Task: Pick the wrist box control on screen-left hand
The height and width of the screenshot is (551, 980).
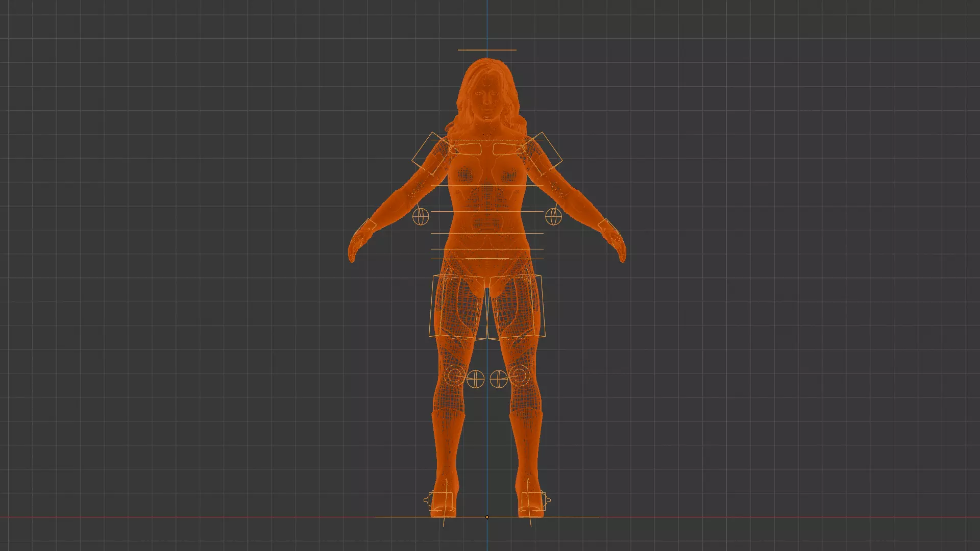Action: pyautogui.click(x=366, y=227)
